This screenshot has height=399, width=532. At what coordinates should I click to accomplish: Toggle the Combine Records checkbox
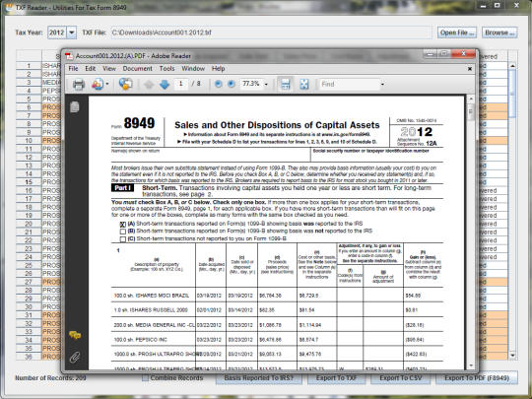145,378
